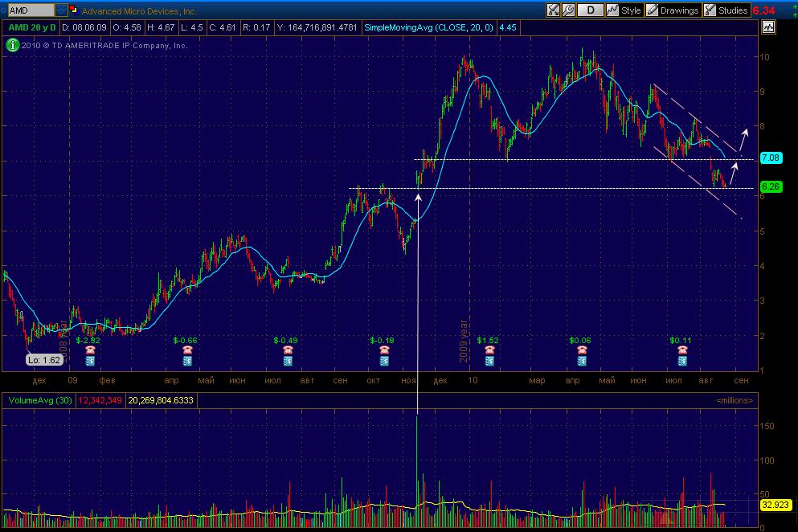Open the Drawings menu
Viewport: 798px width, 532px height.
click(x=673, y=10)
